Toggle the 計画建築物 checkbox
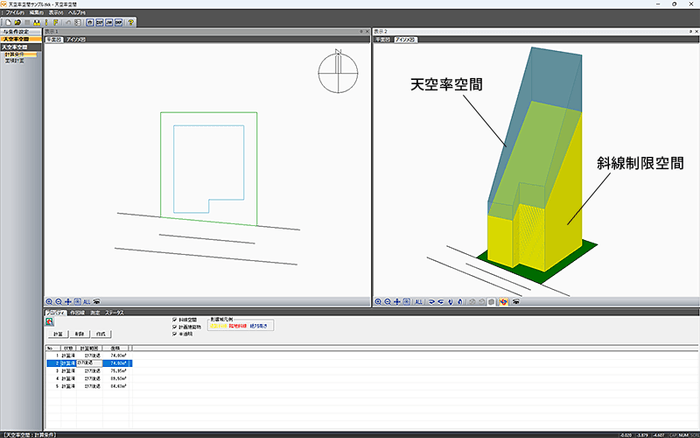Viewport: 700px width, 438px height. click(176, 326)
